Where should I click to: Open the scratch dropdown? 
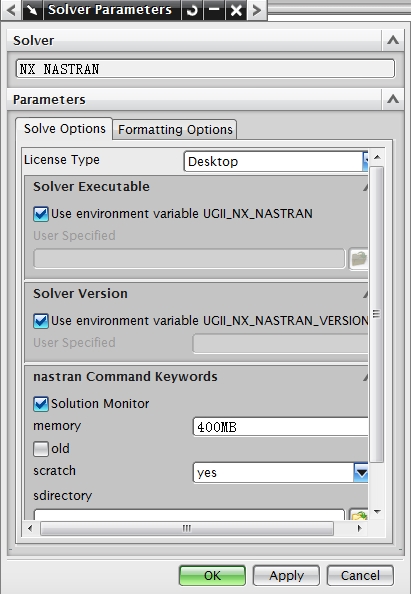click(x=361, y=472)
